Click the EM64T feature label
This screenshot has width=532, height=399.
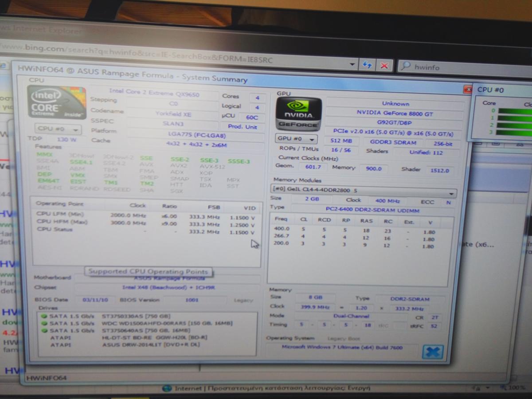point(48,181)
